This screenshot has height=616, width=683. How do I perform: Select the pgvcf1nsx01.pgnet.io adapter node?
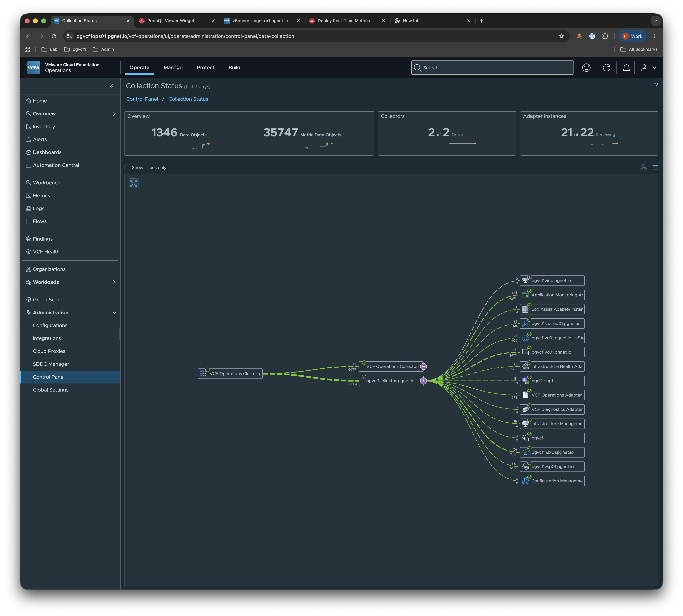coord(552,453)
